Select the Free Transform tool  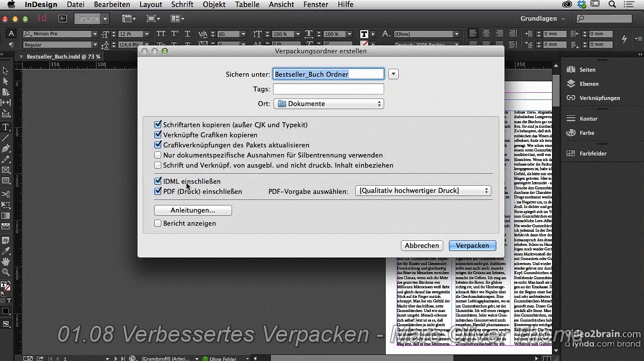[x=6, y=205]
